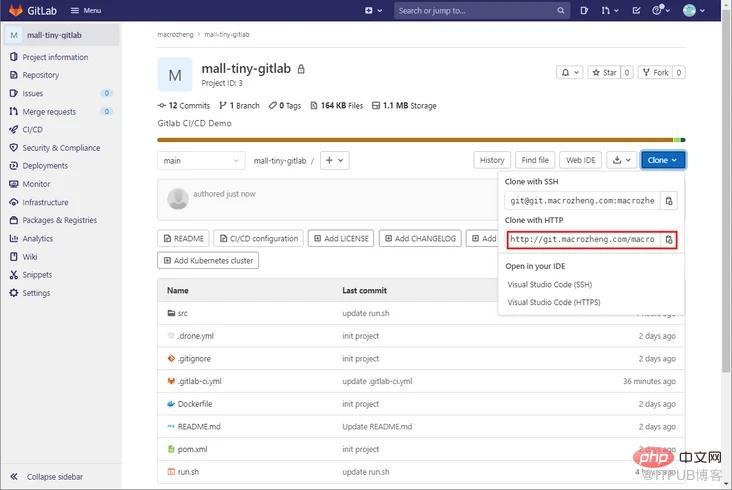Open Merge requests in sidebar

pyautogui.click(x=49, y=112)
